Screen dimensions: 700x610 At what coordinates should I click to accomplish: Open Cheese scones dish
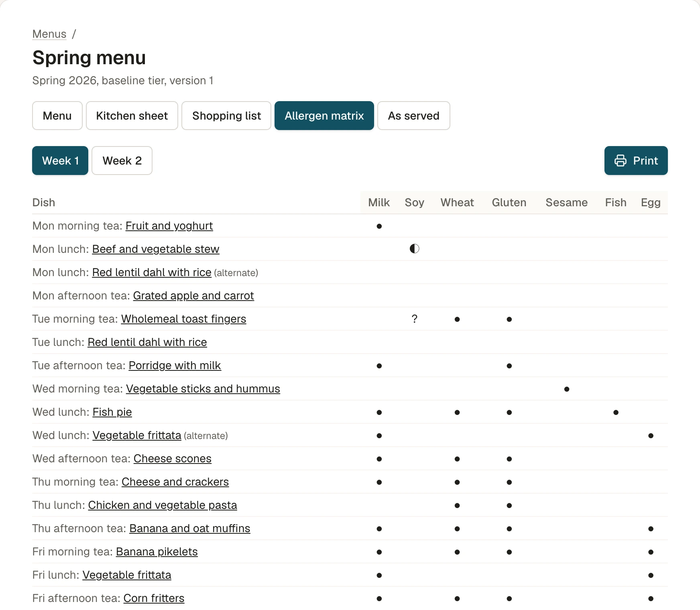coord(173,458)
